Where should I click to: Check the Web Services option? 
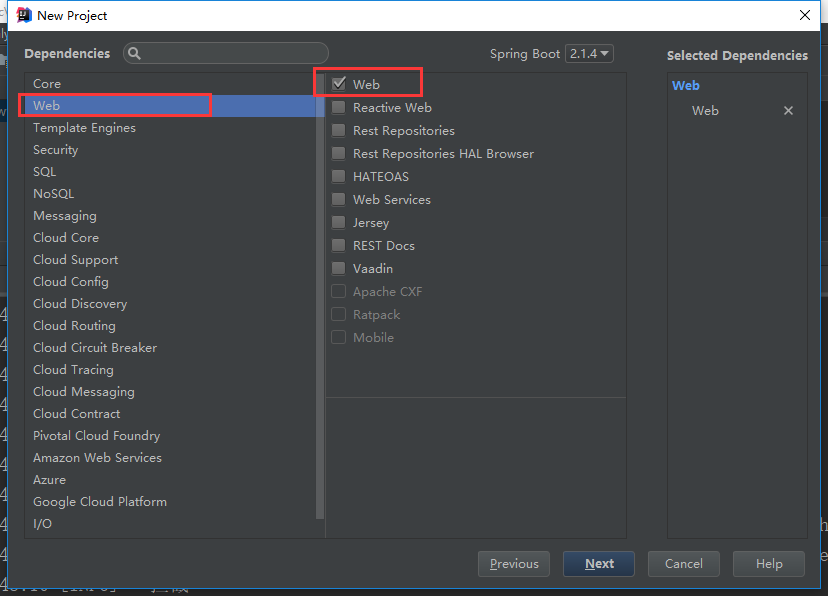pos(338,200)
